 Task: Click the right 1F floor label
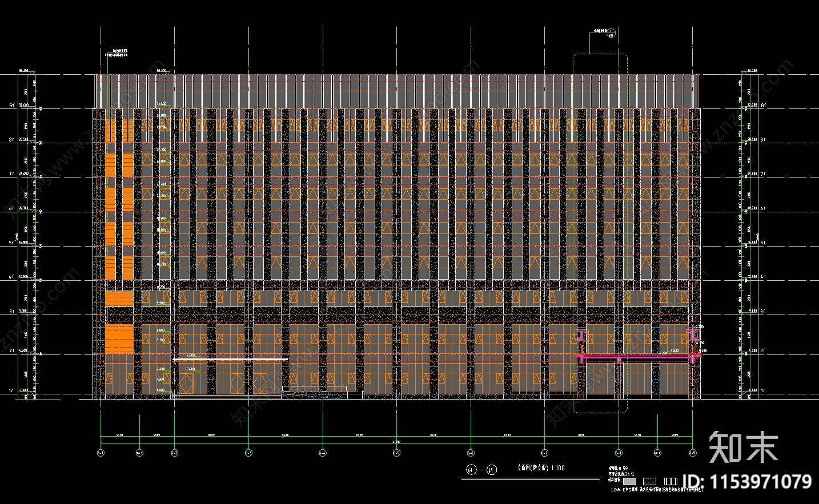[x=764, y=391]
